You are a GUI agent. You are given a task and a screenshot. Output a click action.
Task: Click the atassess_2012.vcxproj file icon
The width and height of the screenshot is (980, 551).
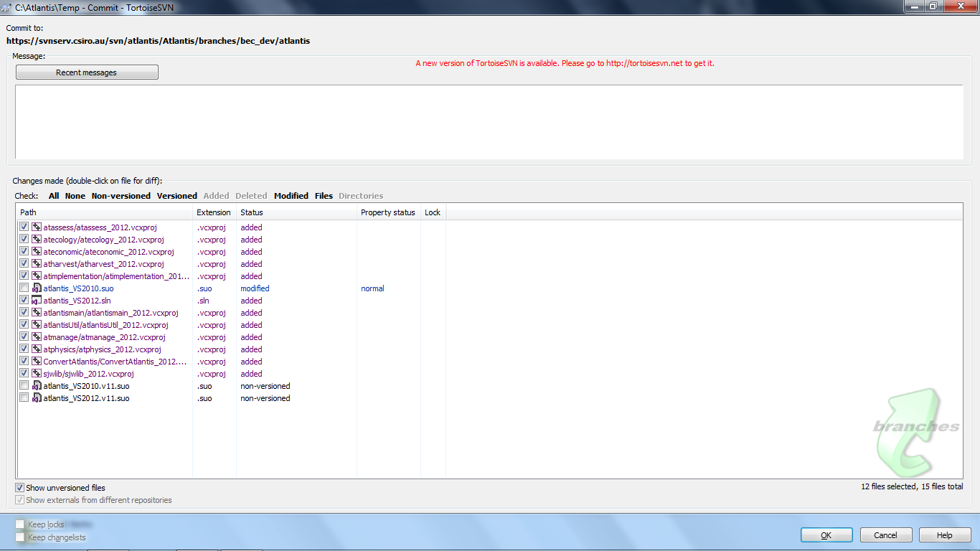click(36, 227)
